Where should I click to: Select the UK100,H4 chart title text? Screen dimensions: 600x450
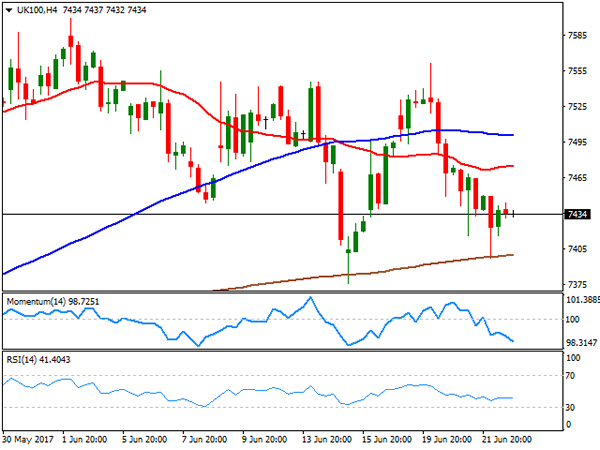point(37,10)
